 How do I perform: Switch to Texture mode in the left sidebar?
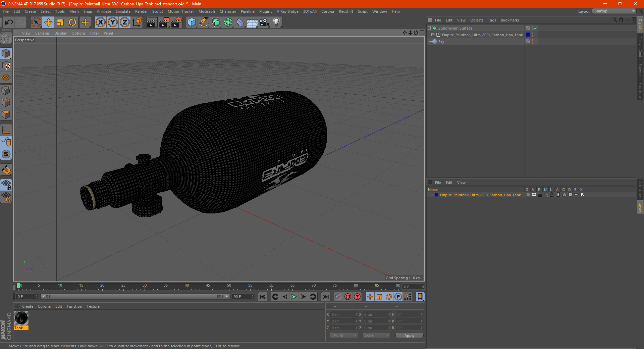[6, 66]
